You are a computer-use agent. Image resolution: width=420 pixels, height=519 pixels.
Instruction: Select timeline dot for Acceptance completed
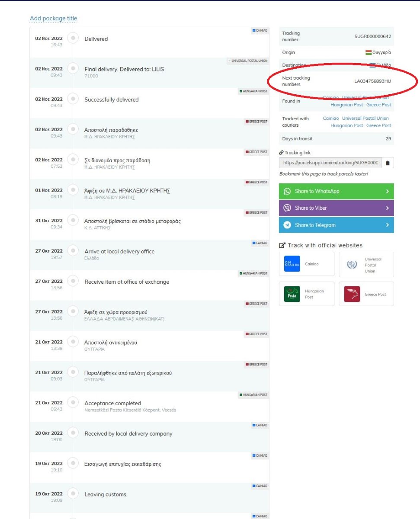(x=74, y=402)
